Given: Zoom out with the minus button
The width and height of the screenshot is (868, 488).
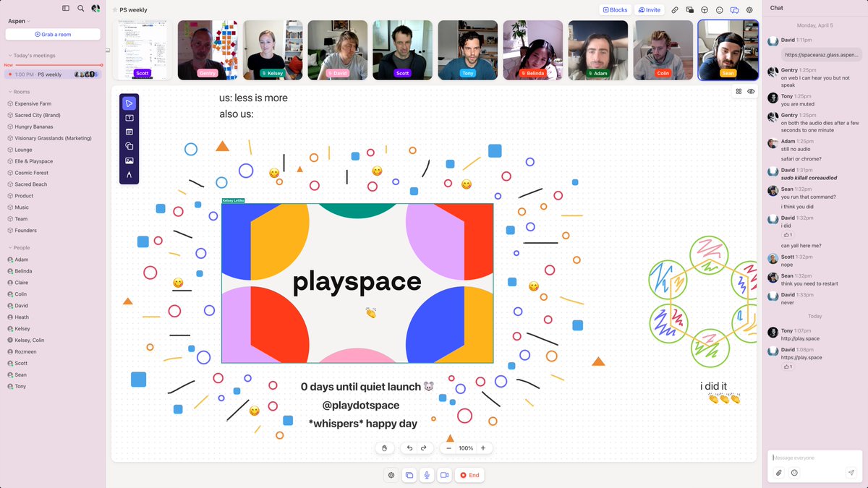Looking at the screenshot, I should tap(449, 448).
